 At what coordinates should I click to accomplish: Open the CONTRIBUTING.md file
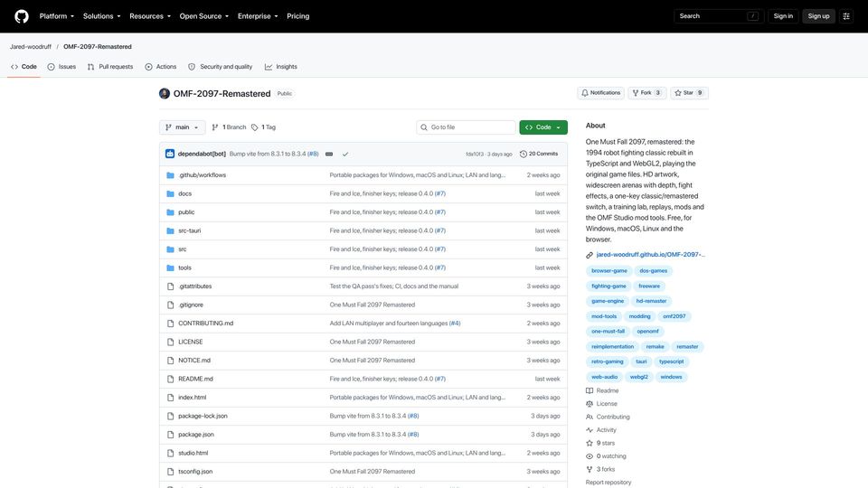tap(205, 324)
